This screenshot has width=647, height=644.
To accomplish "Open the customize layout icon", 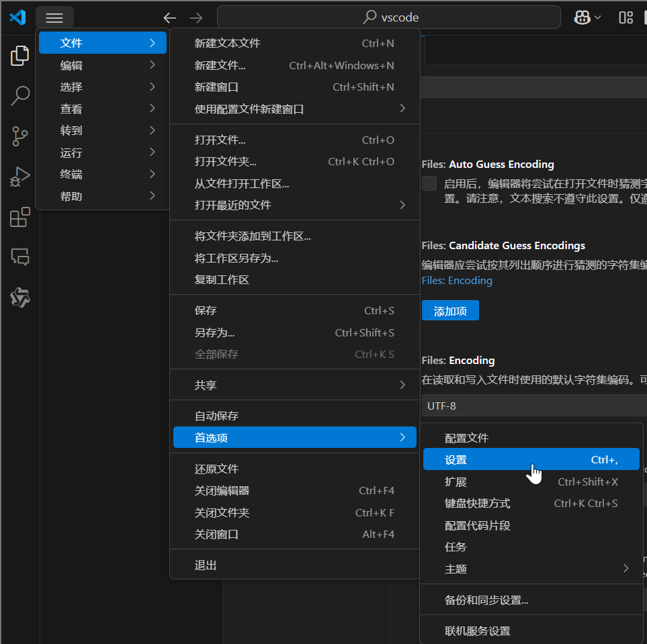I will (x=626, y=17).
